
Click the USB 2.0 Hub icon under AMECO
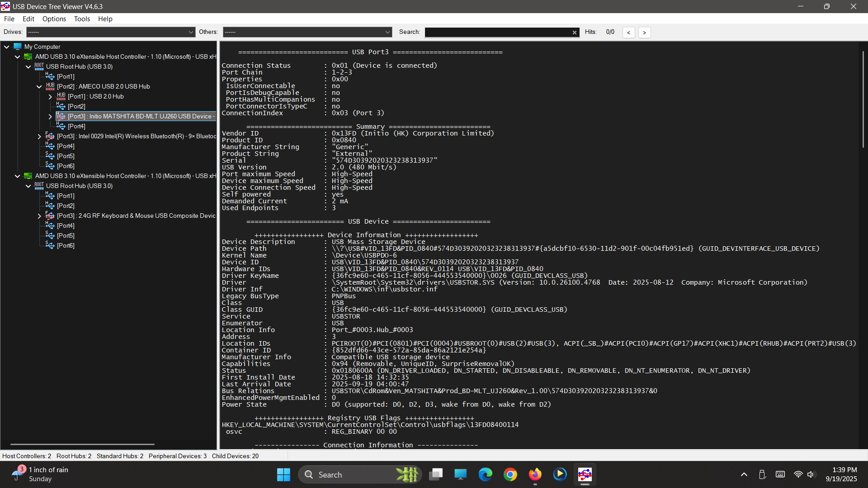click(61, 96)
